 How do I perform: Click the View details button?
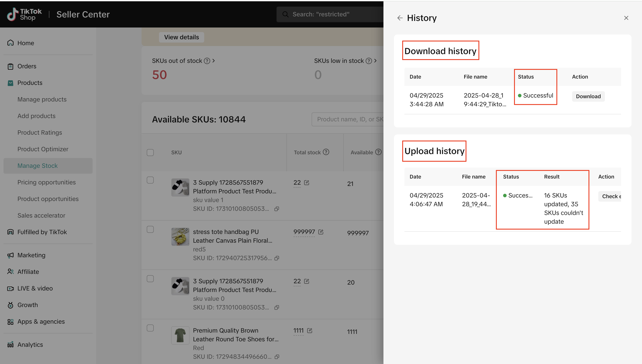(181, 37)
